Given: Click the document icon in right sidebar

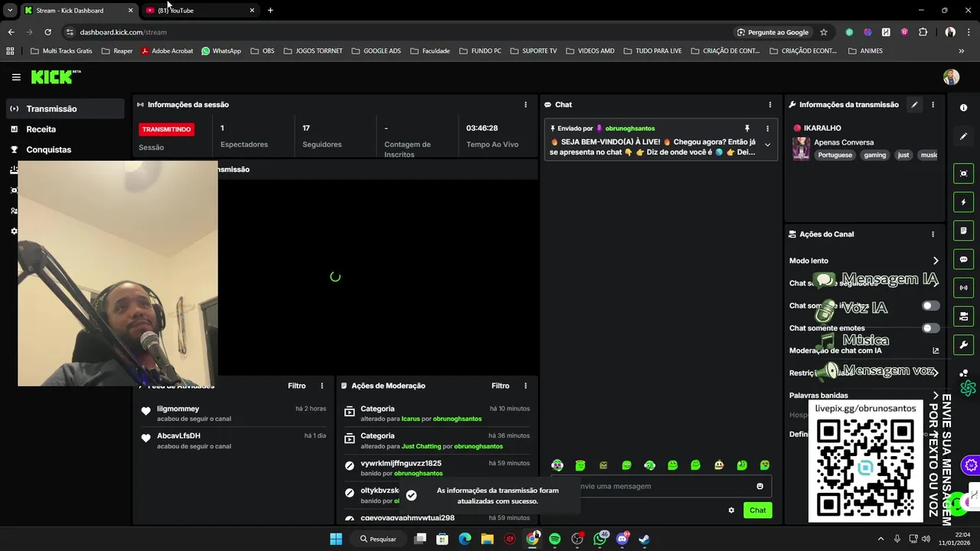Looking at the screenshot, I should [x=963, y=230].
